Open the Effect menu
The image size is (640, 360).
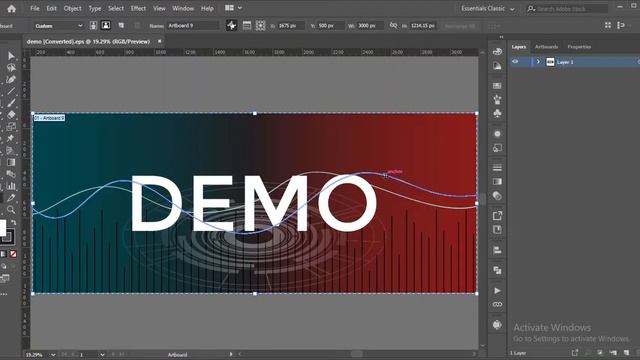coord(138,8)
